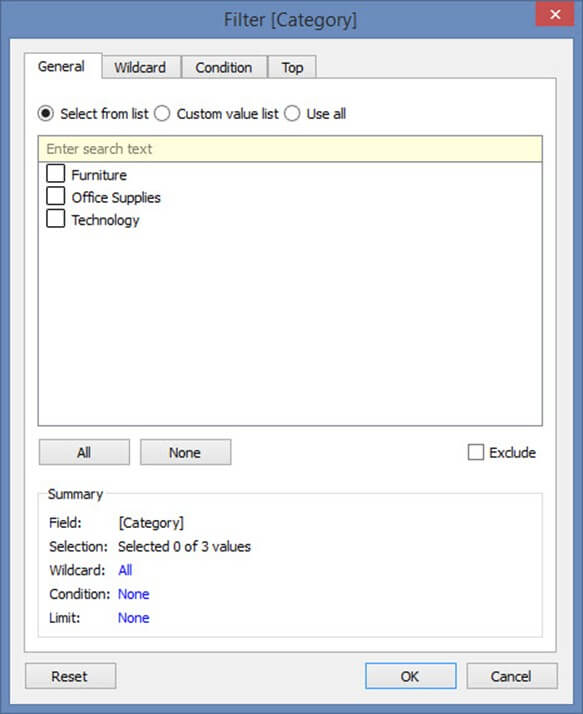Switch to the Wildcard tab

pos(141,67)
